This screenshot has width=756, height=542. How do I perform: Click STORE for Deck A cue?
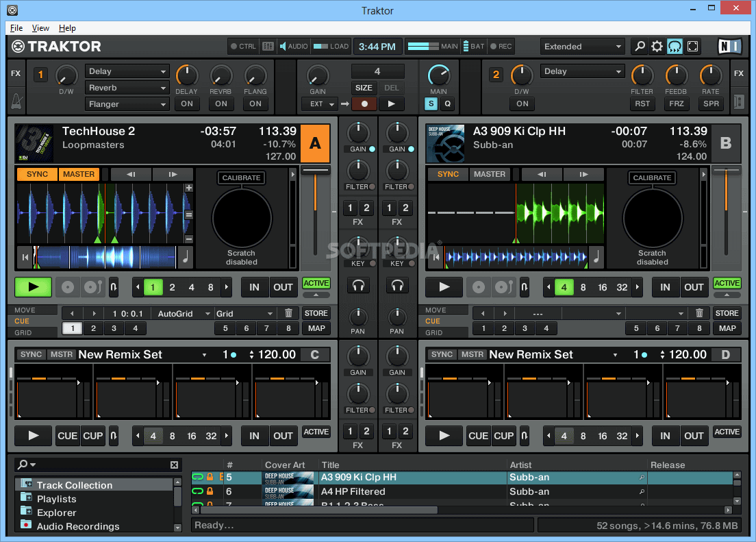click(x=316, y=313)
